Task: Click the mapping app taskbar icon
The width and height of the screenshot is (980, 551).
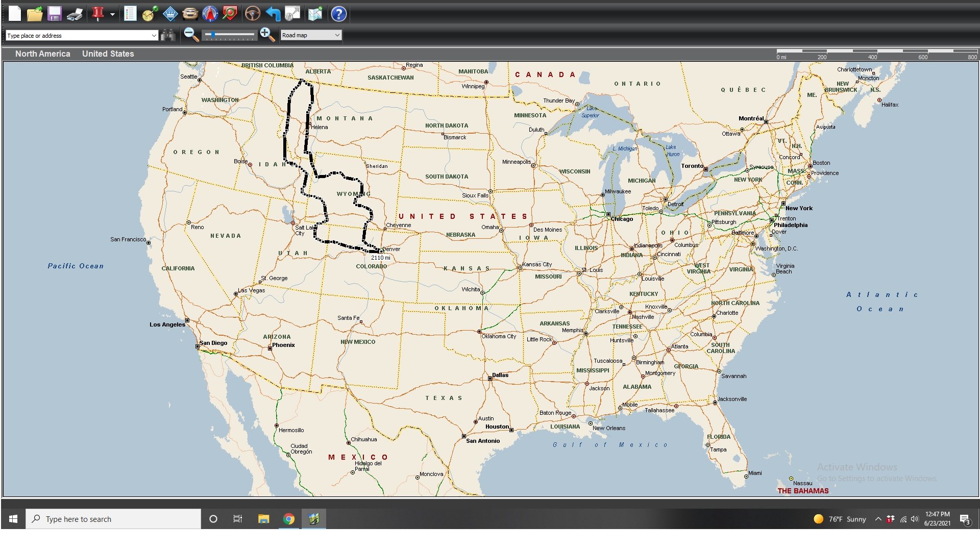Action: click(314, 519)
